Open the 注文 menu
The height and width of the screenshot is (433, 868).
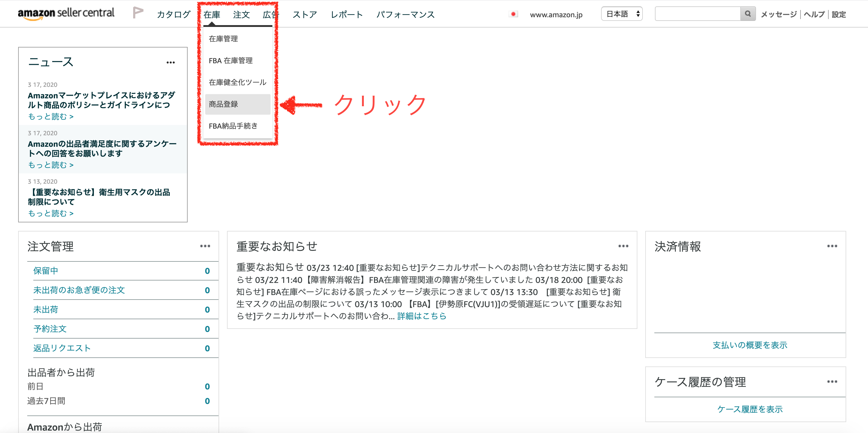point(241,15)
